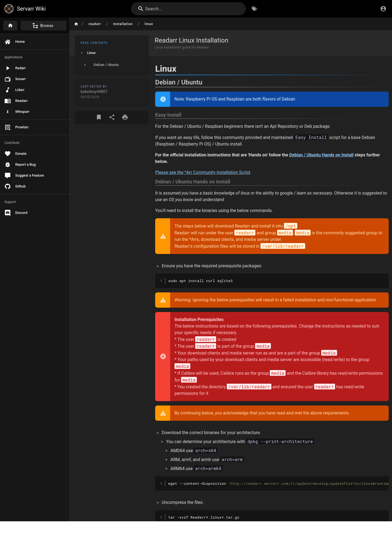This screenshot has width=392, height=545.
Task: Click the info icon in Raspberry Pi note
Action: coord(163,99)
